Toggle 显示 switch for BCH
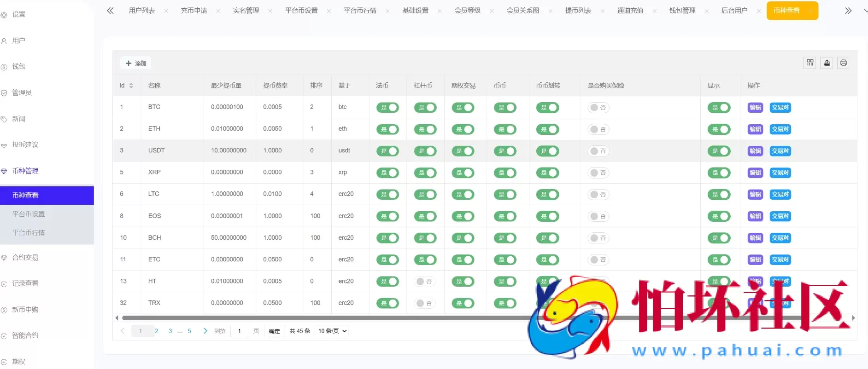The height and width of the screenshot is (369, 868). pos(719,238)
